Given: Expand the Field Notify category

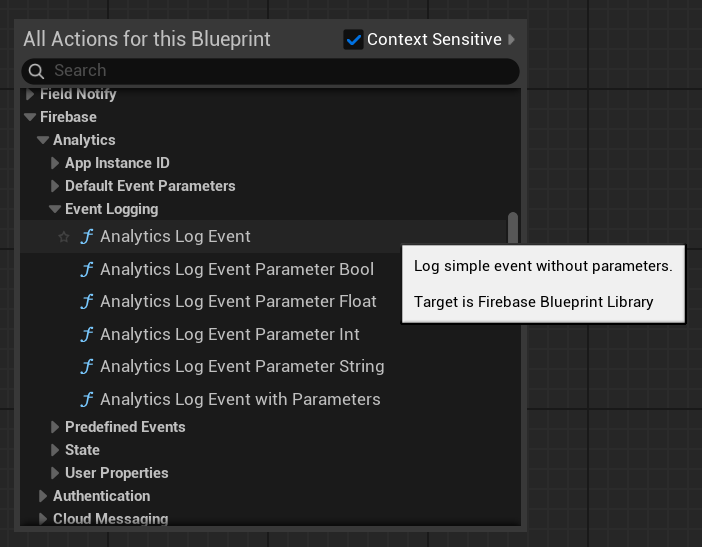Looking at the screenshot, I should click(30, 94).
